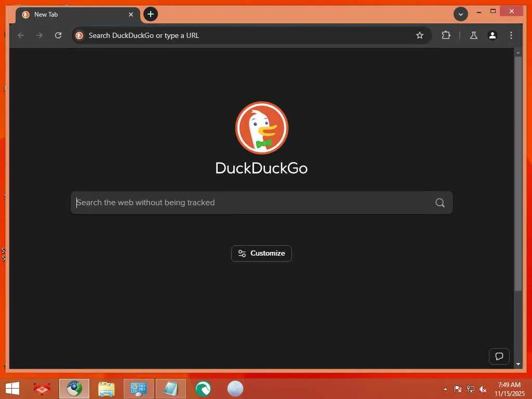532x399 pixels.
Task: Open the feedback chat bubble
Action: coord(499,356)
